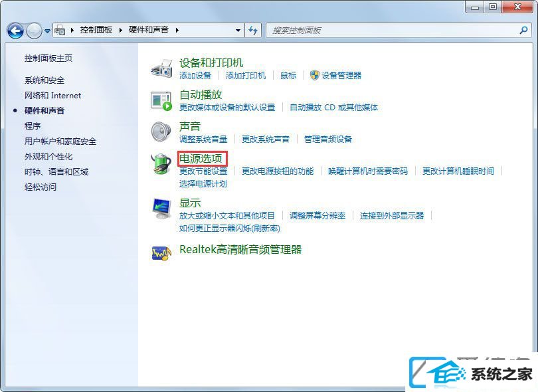Open the 显示 heading link
The height and width of the screenshot is (392, 538).
point(190,203)
